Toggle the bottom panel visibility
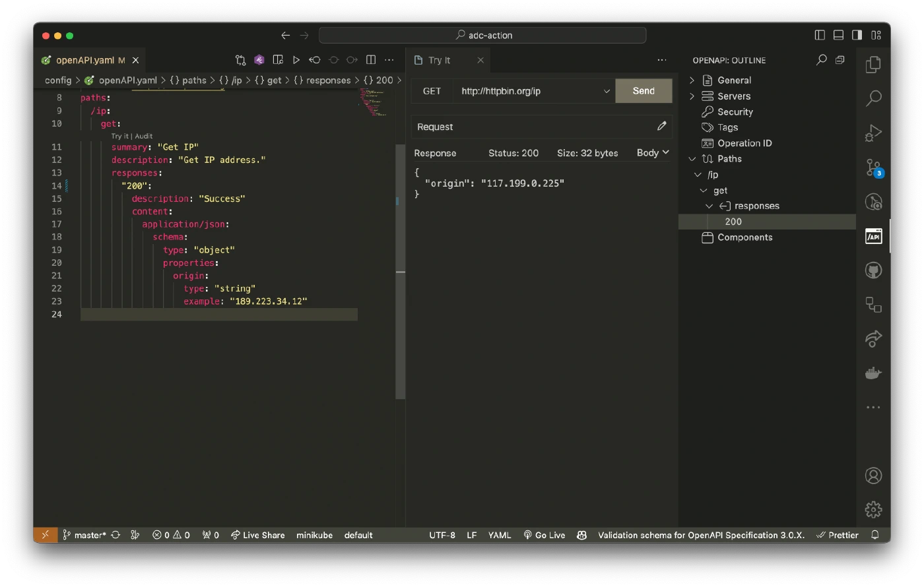The height and width of the screenshot is (587, 924). pos(838,35)
